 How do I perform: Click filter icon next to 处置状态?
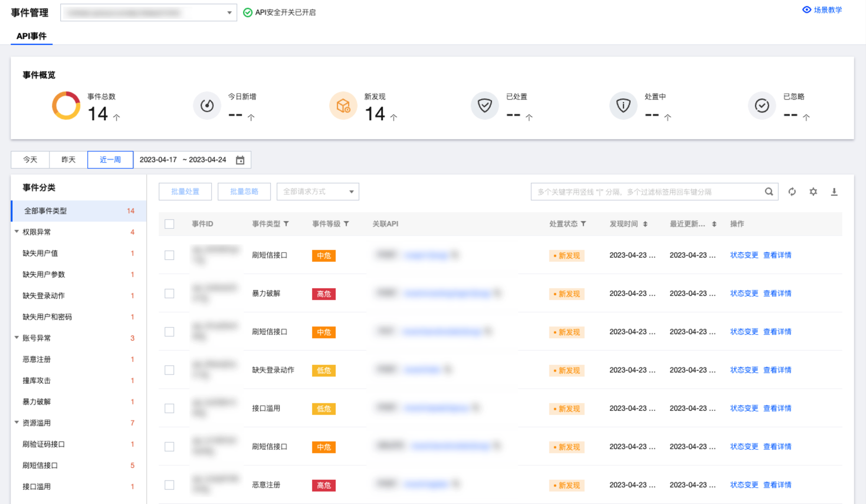click(x=583, y=224)
